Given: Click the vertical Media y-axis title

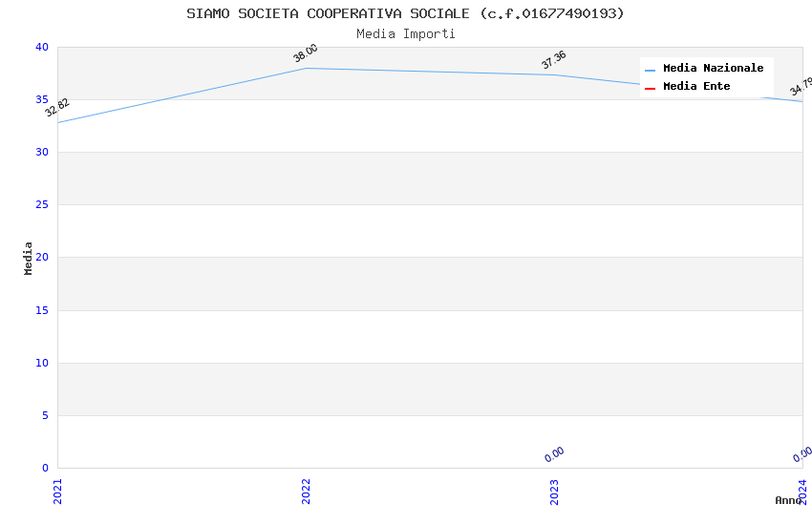Looking at the screenshot, I should click(29, 258).
